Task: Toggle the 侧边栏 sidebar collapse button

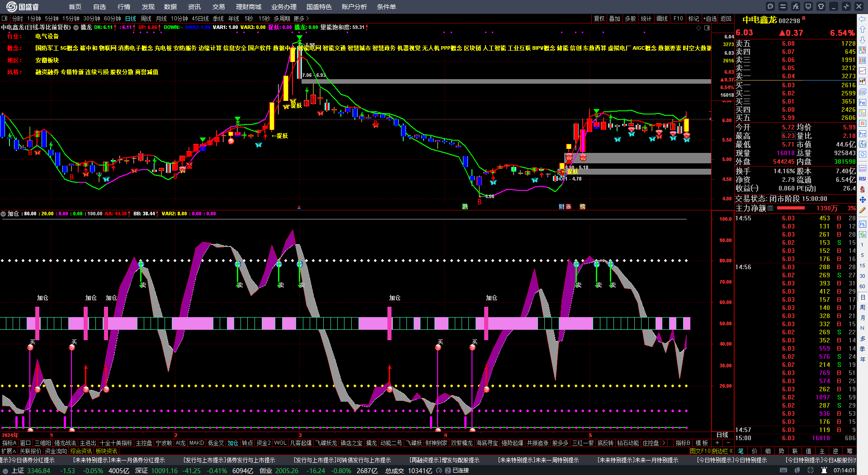Action: pos(722,451)
